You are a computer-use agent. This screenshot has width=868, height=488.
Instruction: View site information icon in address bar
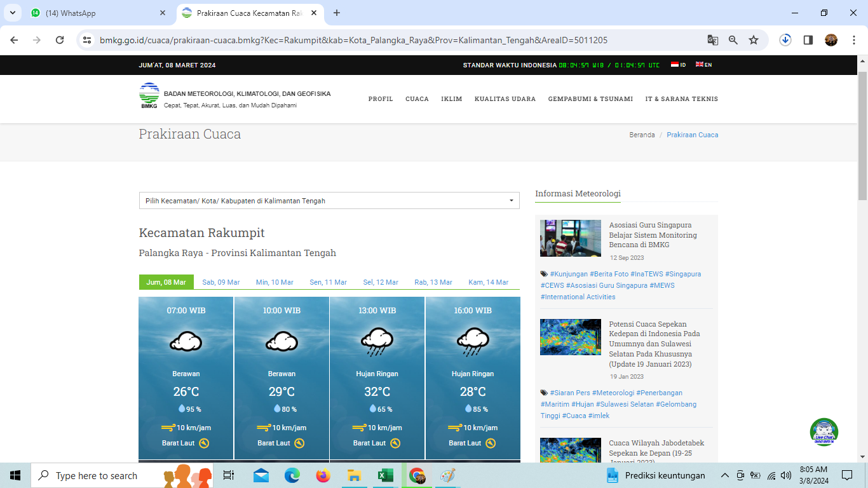(88, 40)
